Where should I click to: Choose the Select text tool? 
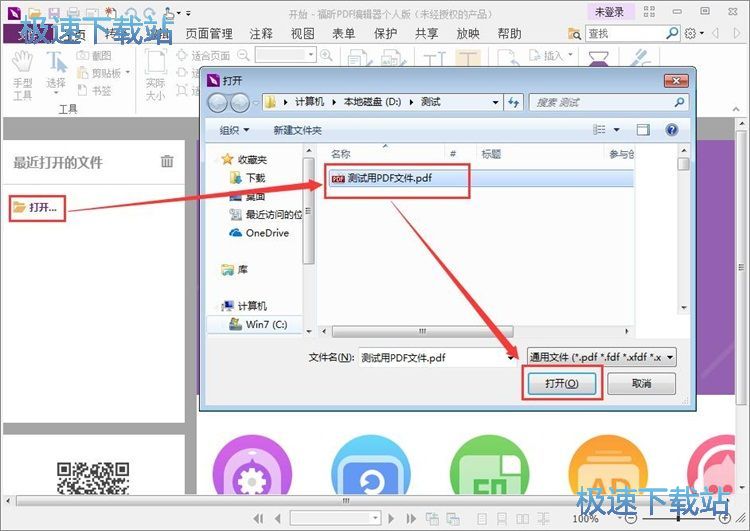[x=56, y=73]
